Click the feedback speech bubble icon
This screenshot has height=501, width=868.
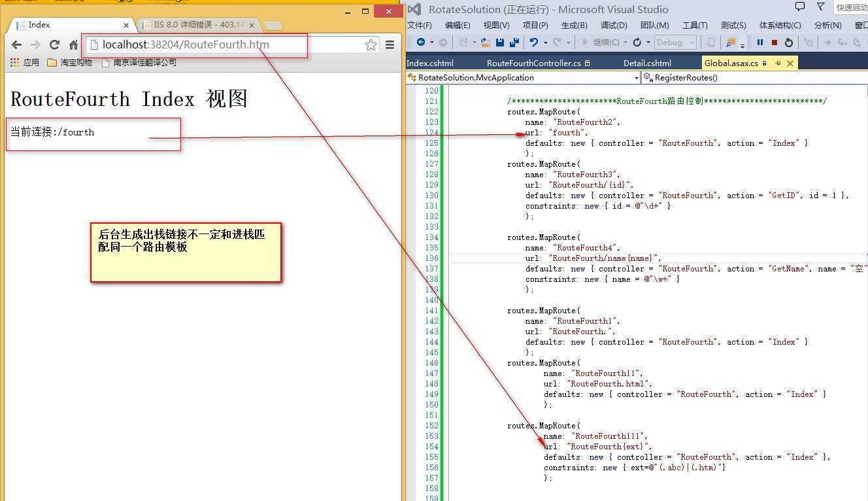[x=800, y=7]
